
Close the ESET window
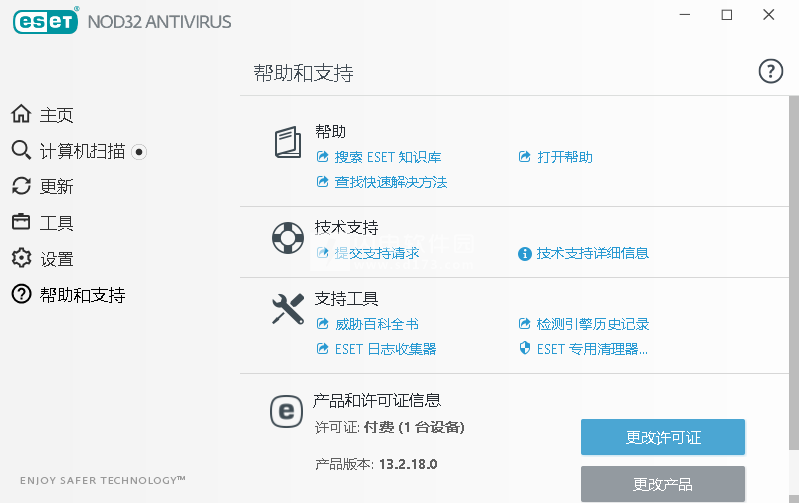point(768,15)
